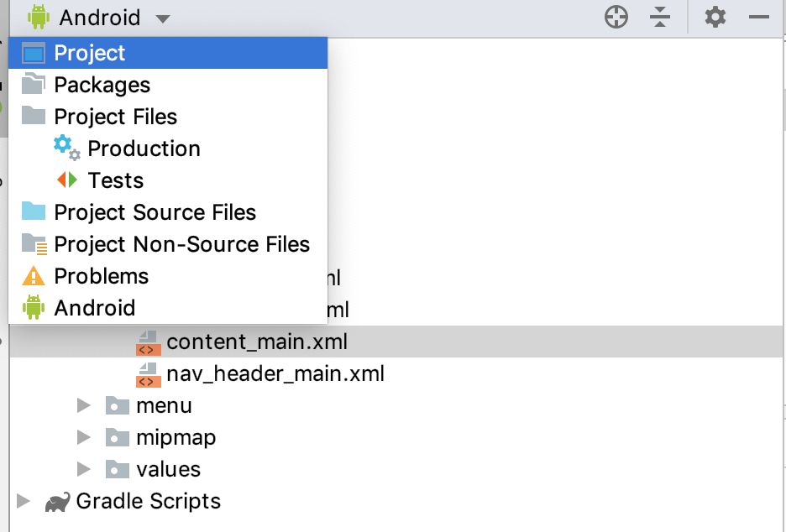Open the Android view dropdown arrow

point(163,18)
